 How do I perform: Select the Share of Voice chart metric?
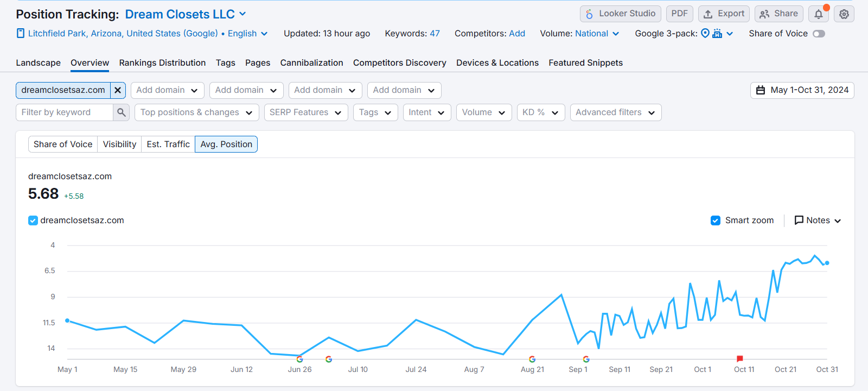(x=63, y=144)
